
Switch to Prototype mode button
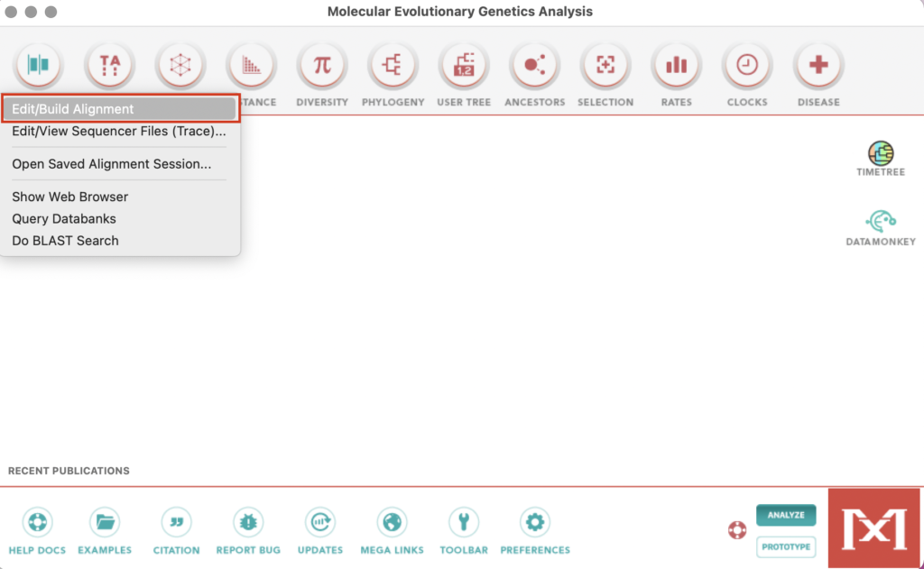coord(786,546)
